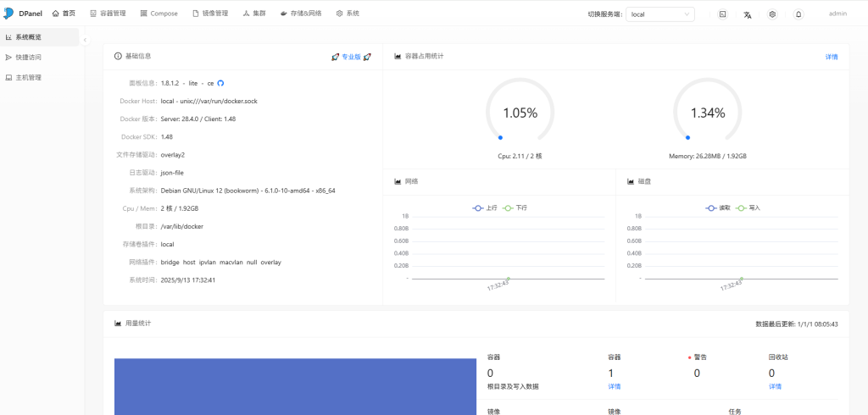Open the settings gear icon in header
This screenshot has width=868, height=415.
[772, 14]
